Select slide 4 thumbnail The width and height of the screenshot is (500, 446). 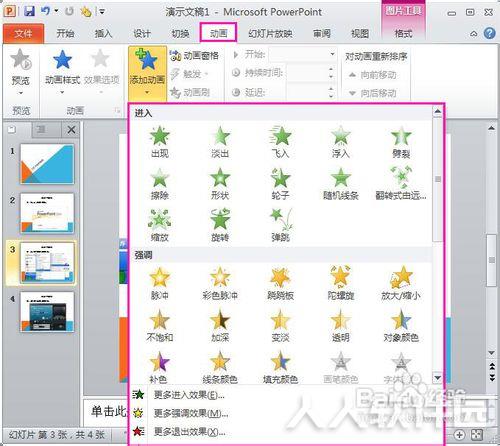click(47, 312)
